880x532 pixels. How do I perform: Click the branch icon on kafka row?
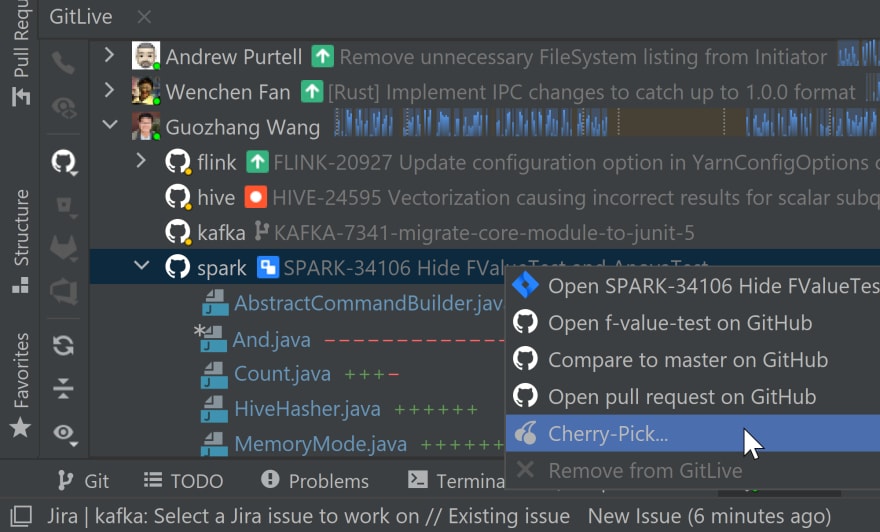[261, 231]
